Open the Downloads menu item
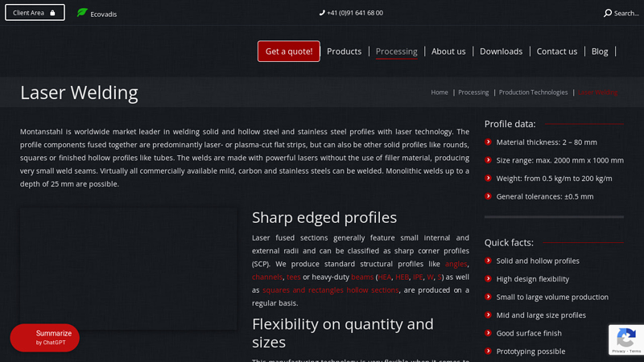Viewport: 644px width, 362px height. click(x=501, y=51)
